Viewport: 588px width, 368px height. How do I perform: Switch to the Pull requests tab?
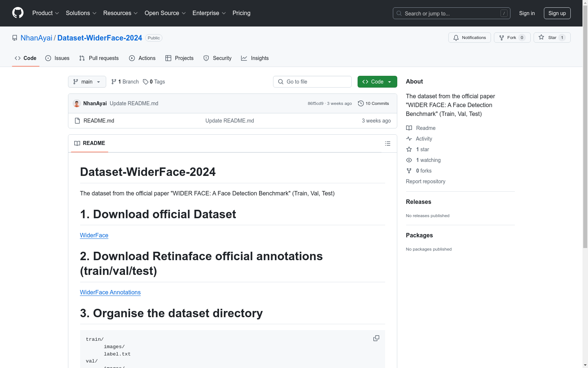coord(99,58)
